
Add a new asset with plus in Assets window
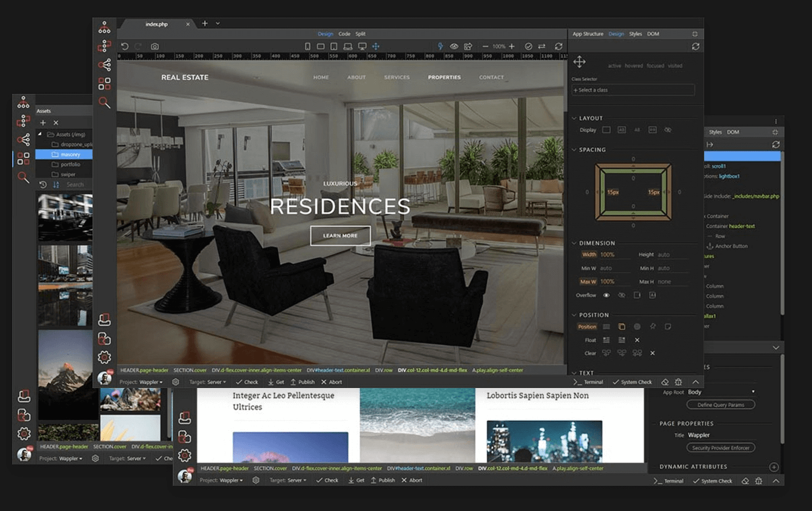[x=43, y=123]
